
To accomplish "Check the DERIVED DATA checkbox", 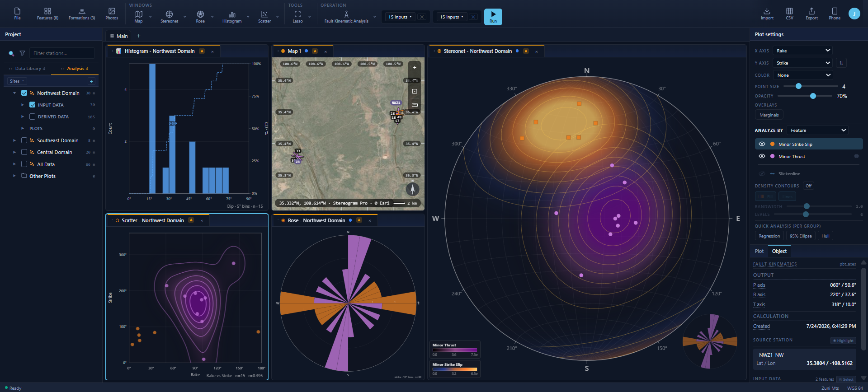I will 32,117.
